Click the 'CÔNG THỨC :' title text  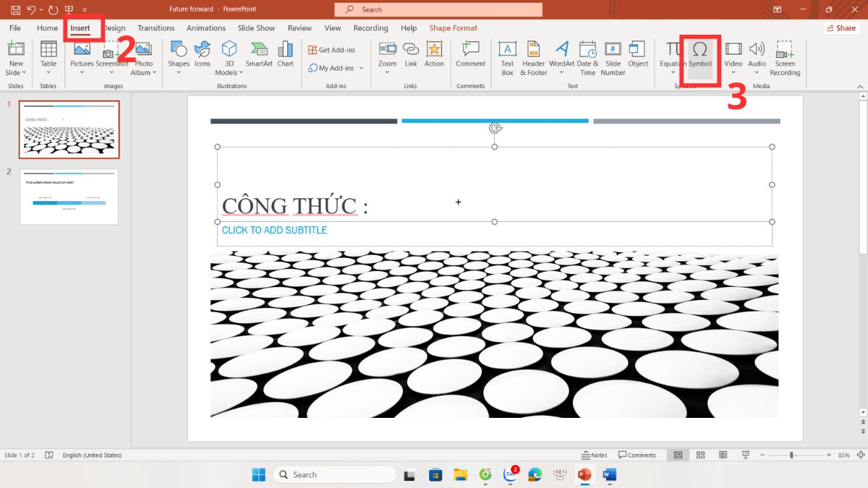click(x=295, y=207)
